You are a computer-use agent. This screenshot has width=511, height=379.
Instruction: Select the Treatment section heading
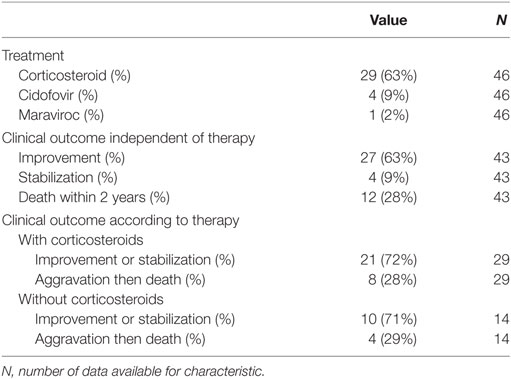pyautogui.click(x=33, y=55)
